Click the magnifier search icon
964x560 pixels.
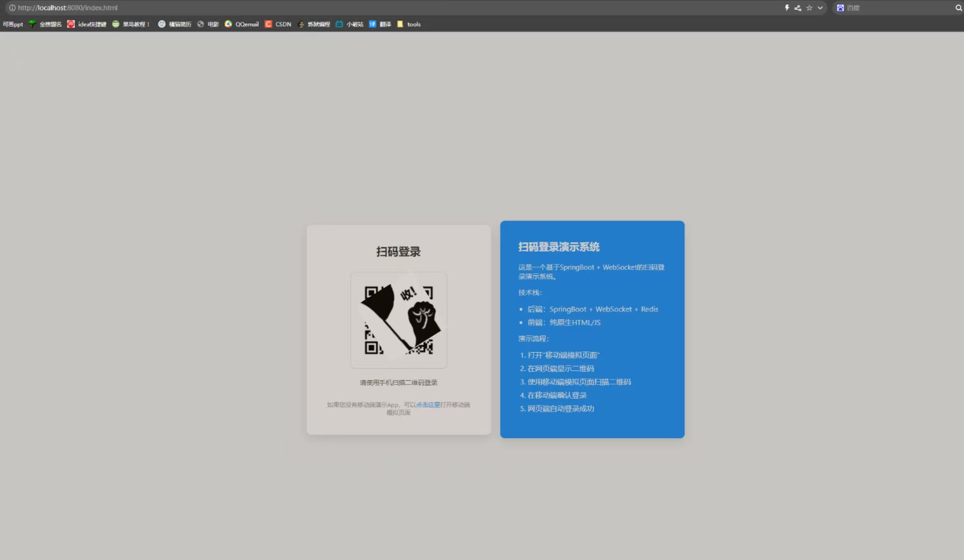click(x=958, y=8)
